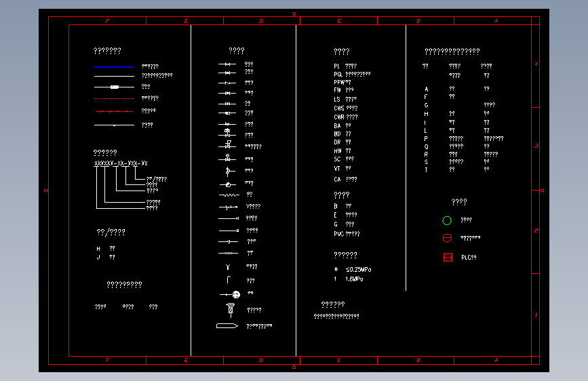Screen dimensions: 588x381
Task: Select zone letter D on the bottom border
Action: pyautogui.click(x=260, y=361)
